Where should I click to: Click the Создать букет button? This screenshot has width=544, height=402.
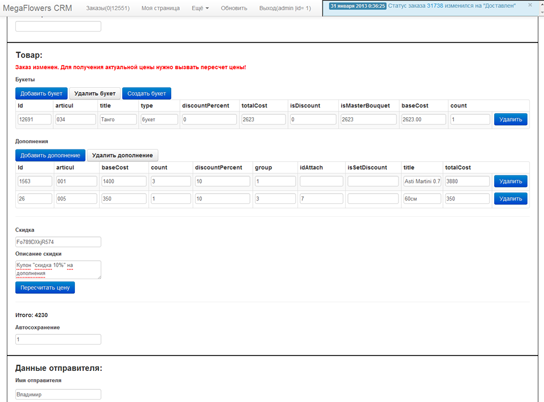(146, 93)
